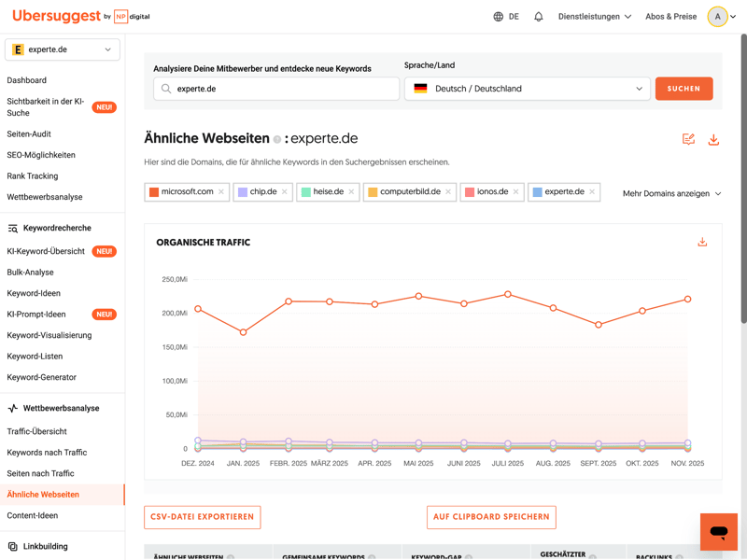Click the info icon beside Ähnliche Webseiten

[277, 140]
